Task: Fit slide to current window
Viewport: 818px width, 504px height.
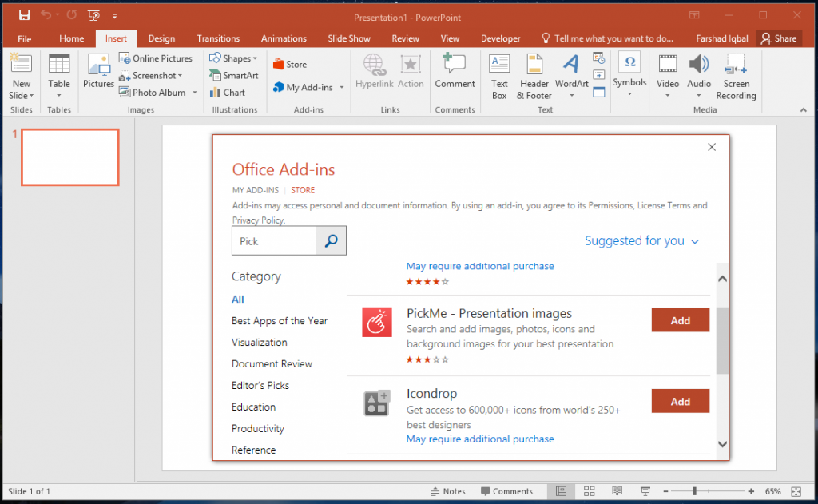Action: (796, 491)
